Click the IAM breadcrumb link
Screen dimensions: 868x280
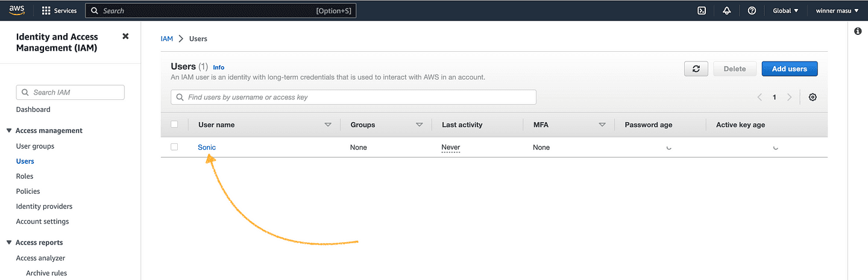(x=166, y=39)
